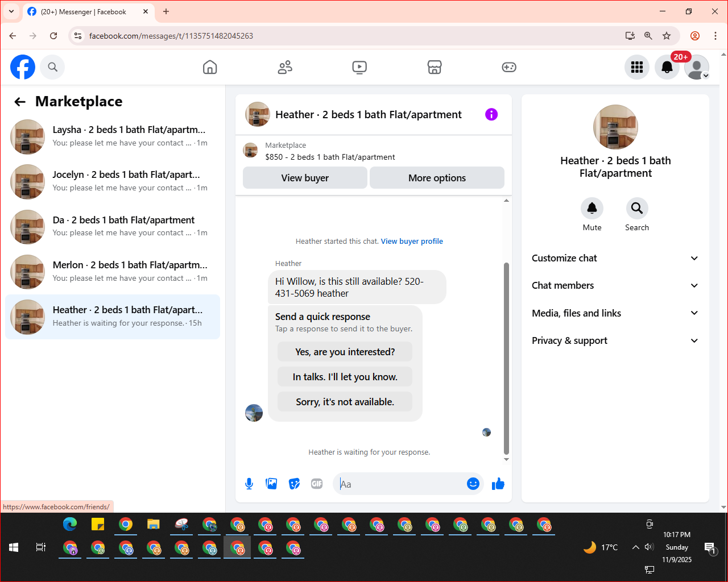The image size is (728, 582).
Task: Click the back arrow beside Marketplace
Action: pyautogui.click(x=20, y=102)
